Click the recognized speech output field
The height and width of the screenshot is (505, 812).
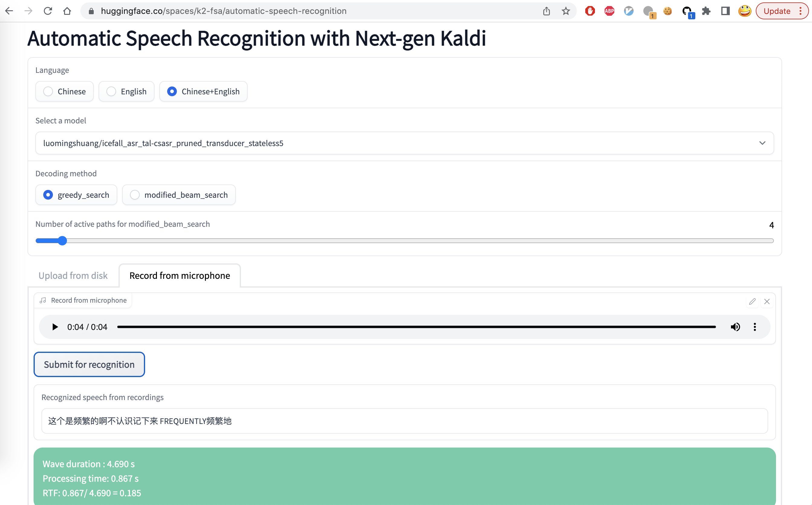point(404,420)
